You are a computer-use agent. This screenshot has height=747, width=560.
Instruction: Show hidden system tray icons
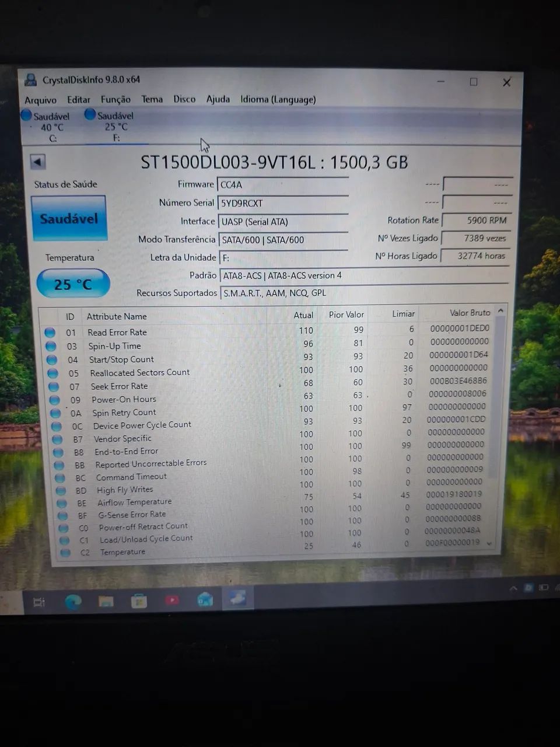[x=513, y=588]
